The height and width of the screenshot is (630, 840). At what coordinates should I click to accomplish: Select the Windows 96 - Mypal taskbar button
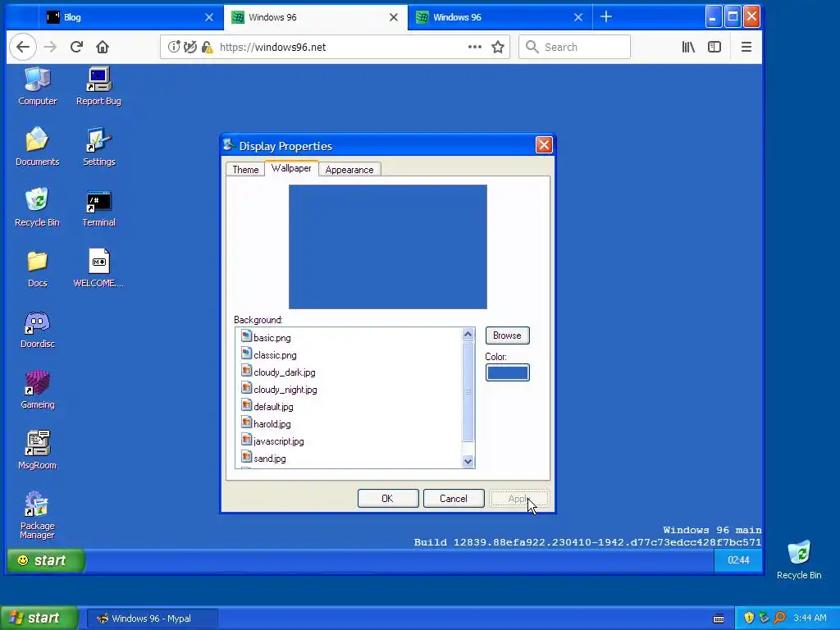[x=152, y=619]
